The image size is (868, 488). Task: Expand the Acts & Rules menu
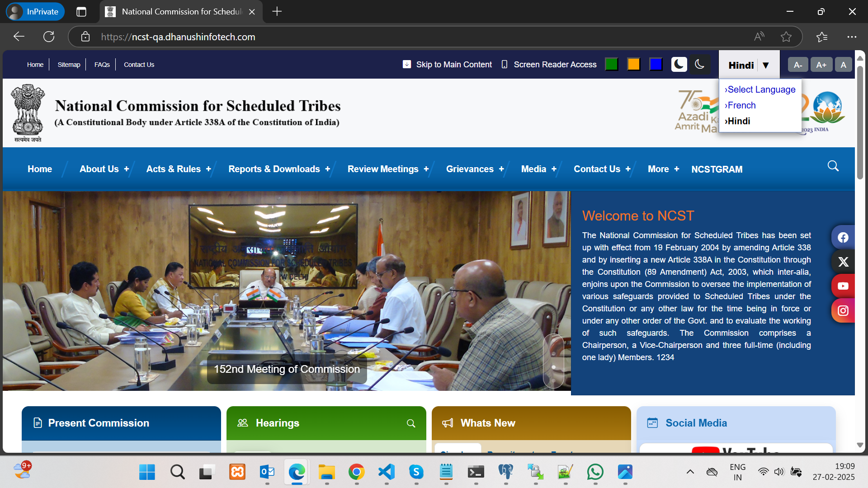[x=179, y=169]
